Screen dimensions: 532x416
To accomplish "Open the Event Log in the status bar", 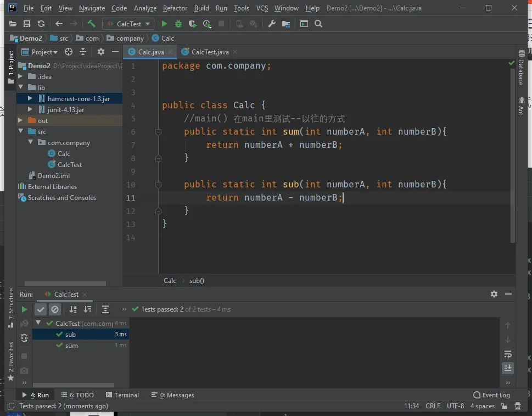I will click(491, 395).
